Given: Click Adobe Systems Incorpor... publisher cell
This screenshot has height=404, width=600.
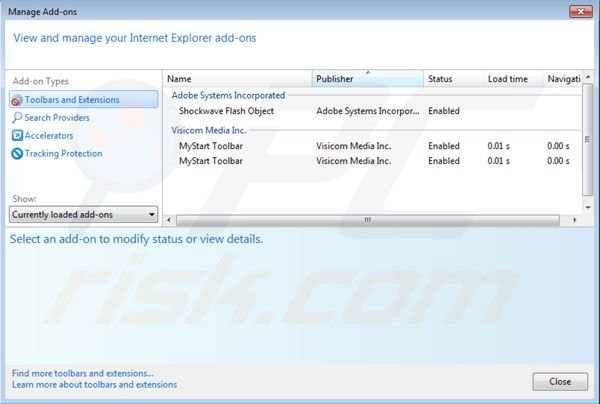Looking at the screenshot, I should point(367,111).
